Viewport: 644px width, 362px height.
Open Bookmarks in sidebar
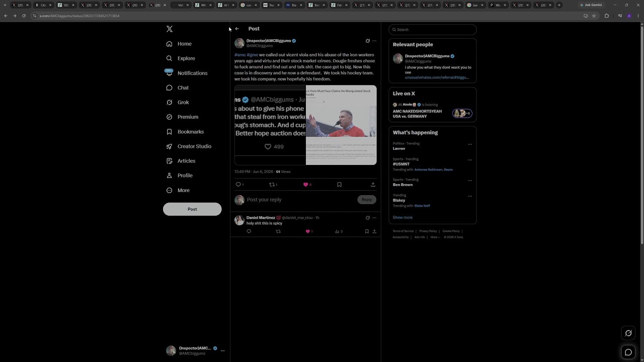185,132
